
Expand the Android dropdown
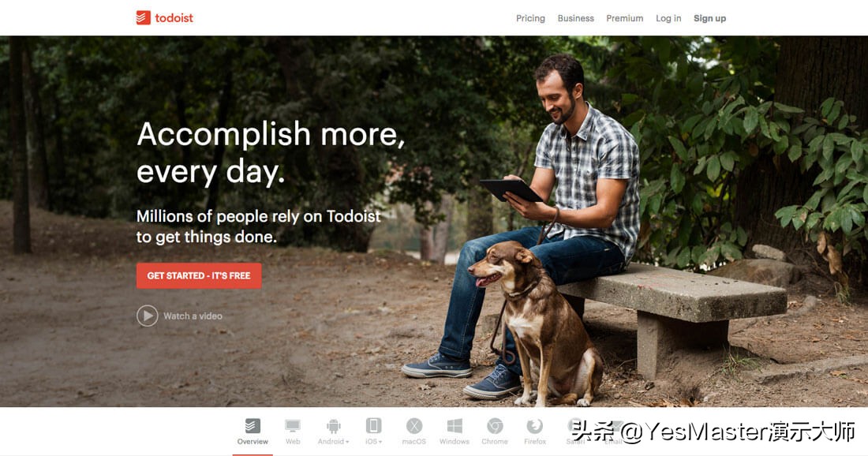(347, 442)
